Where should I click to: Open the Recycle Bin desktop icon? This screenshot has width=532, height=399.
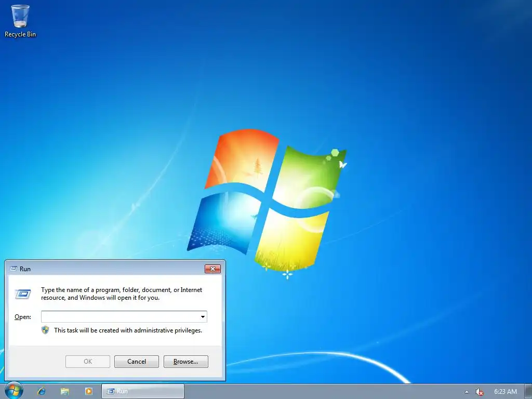click(x=20, y=21)
